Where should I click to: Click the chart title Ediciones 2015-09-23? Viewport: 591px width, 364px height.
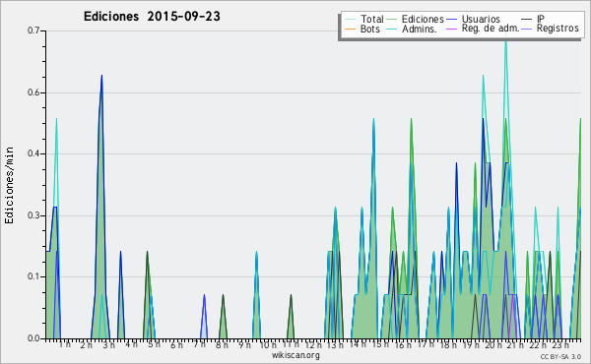pos(152,17)
